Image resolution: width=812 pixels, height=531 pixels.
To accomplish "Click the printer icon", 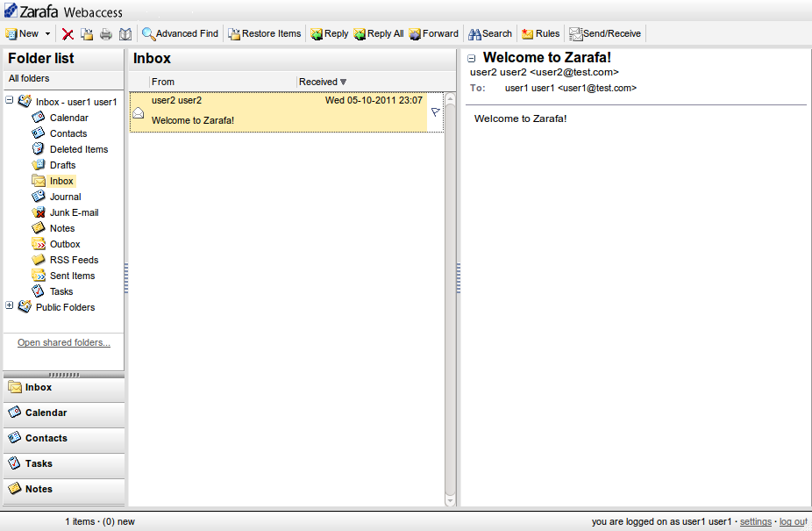I will (x=106, y=34).
